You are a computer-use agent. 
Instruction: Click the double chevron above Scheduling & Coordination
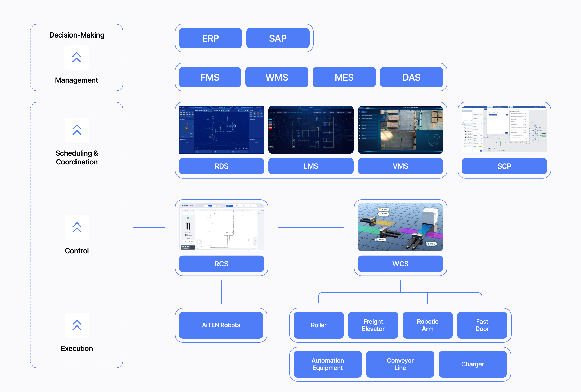[77, 130]
